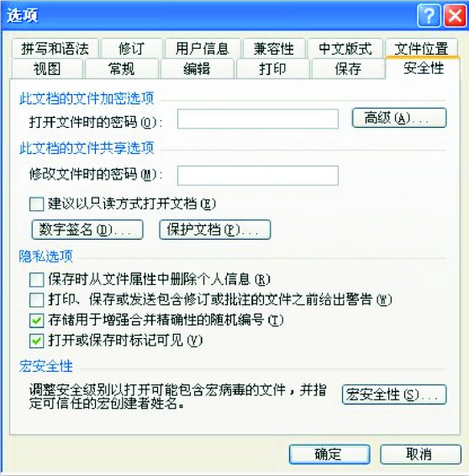Open 宏安全性(S)... settings
The image size is (469, 476).
tap(394, 394)
